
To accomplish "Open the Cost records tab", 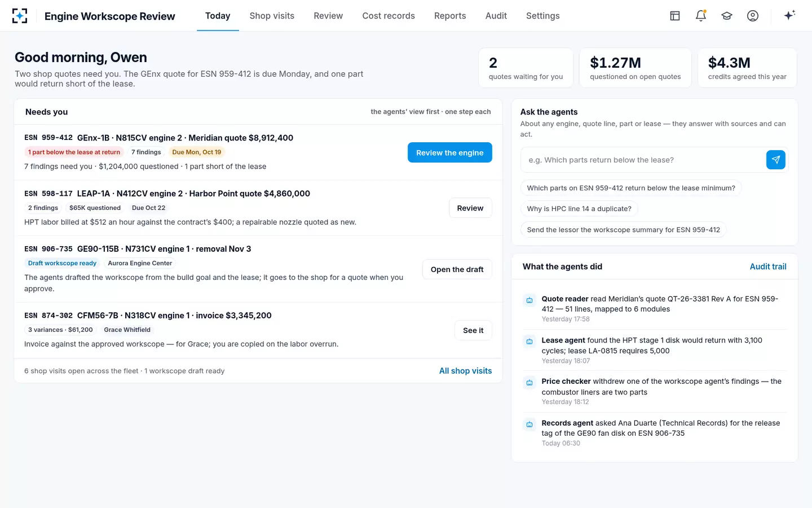I will pos(389,16).
